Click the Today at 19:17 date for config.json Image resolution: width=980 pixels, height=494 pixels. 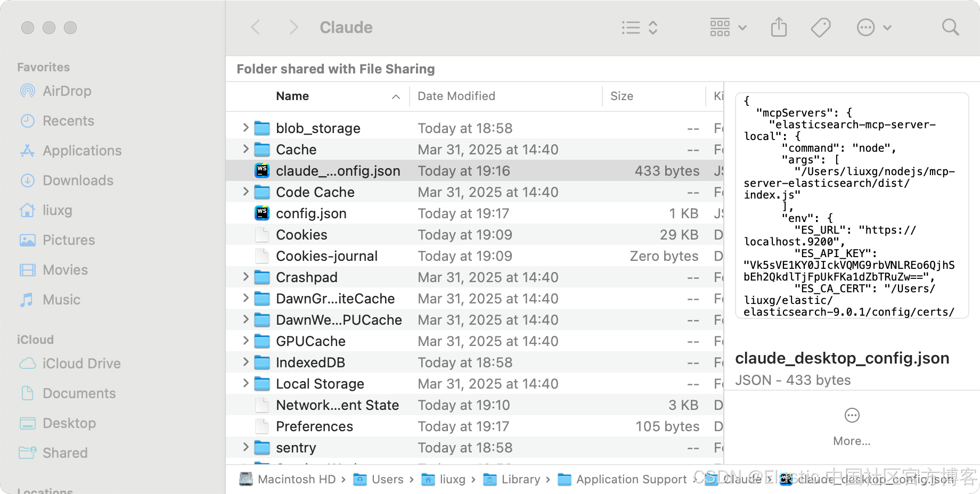[x=463, y=213]
